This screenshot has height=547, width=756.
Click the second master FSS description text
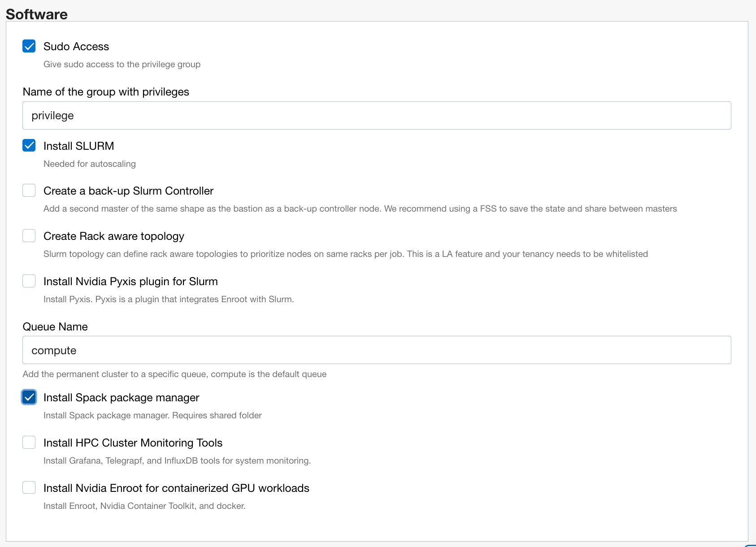[360, 209]
